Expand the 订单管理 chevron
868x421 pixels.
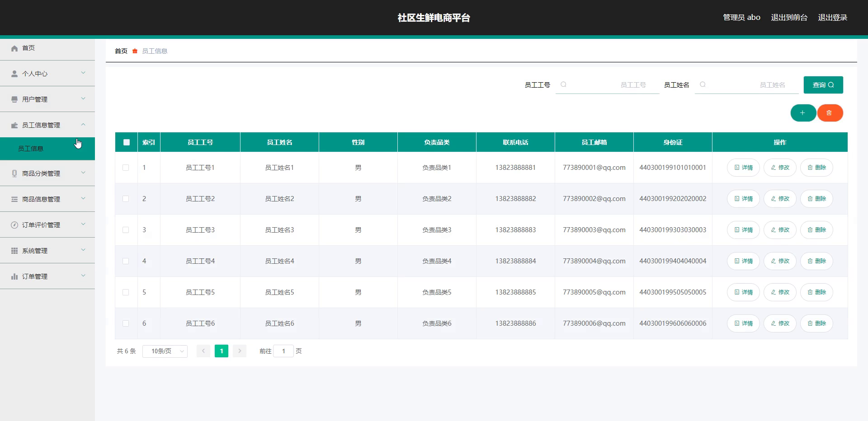(83, 276)
